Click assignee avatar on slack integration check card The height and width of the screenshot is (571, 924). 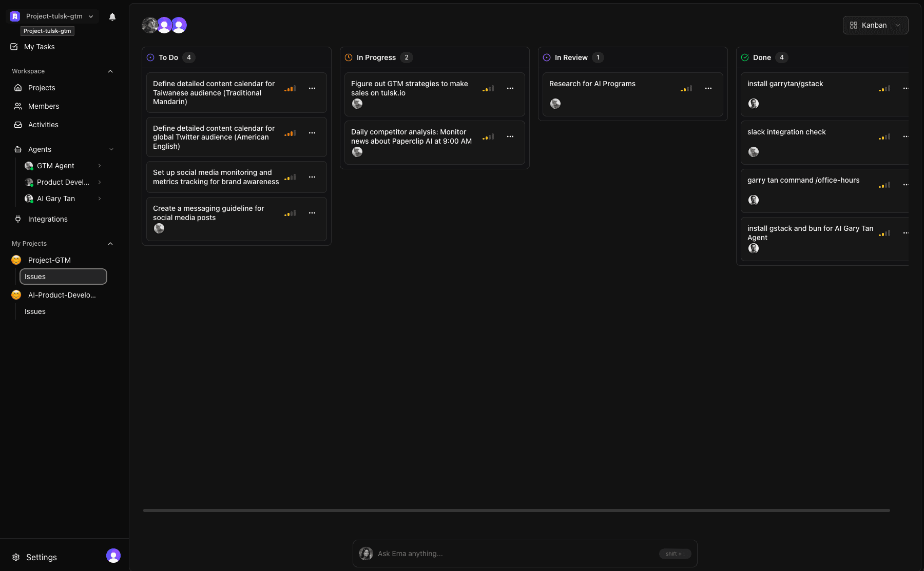click(754, 152)
